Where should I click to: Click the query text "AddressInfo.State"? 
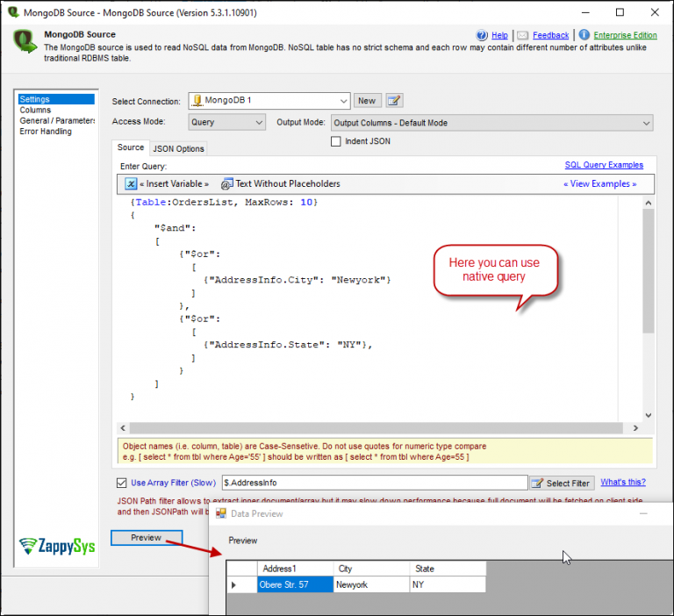(267, 345)
